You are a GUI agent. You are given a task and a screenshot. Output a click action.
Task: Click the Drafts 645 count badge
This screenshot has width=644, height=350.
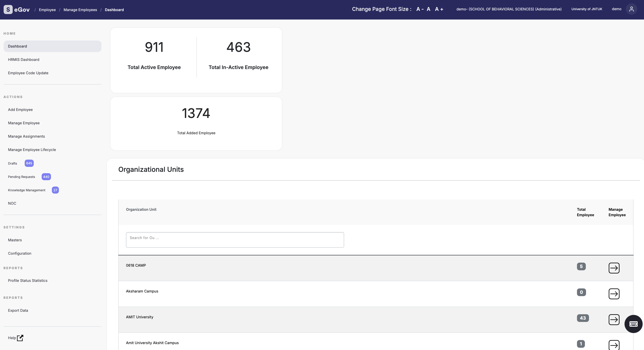29,163
